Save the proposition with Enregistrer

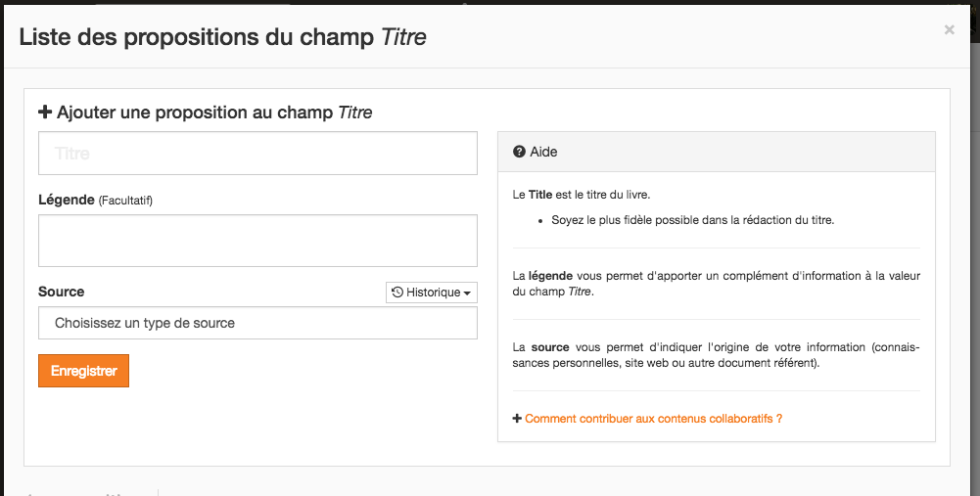pyautogui.click(x=84, y=371)
